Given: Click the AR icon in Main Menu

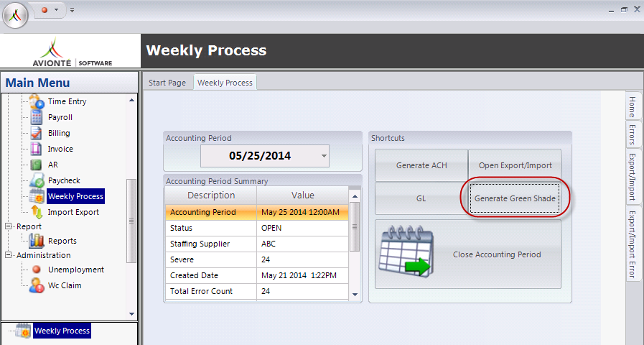Looking at the screenshot, I should [x=37, y=165].
